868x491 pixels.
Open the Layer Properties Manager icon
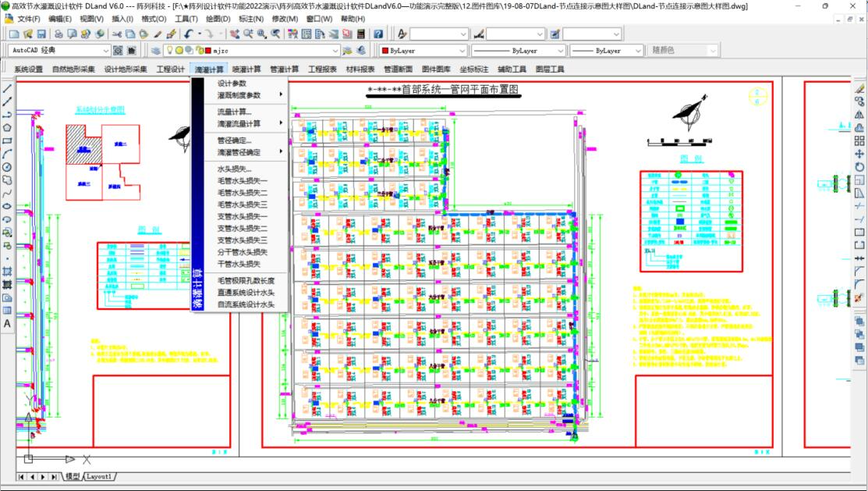[155, 51]
